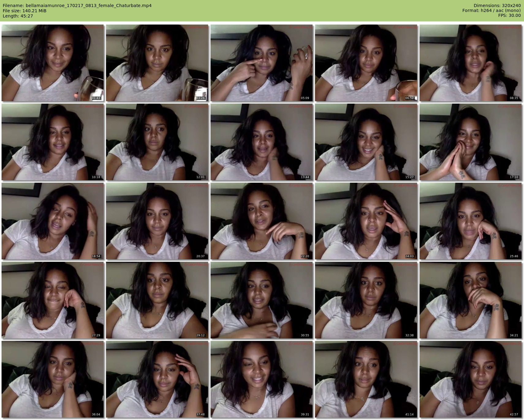This screenshot has height=420, width=524.
Task: Pick the preview frame at 20:37
Action: [x=157, y=221]
